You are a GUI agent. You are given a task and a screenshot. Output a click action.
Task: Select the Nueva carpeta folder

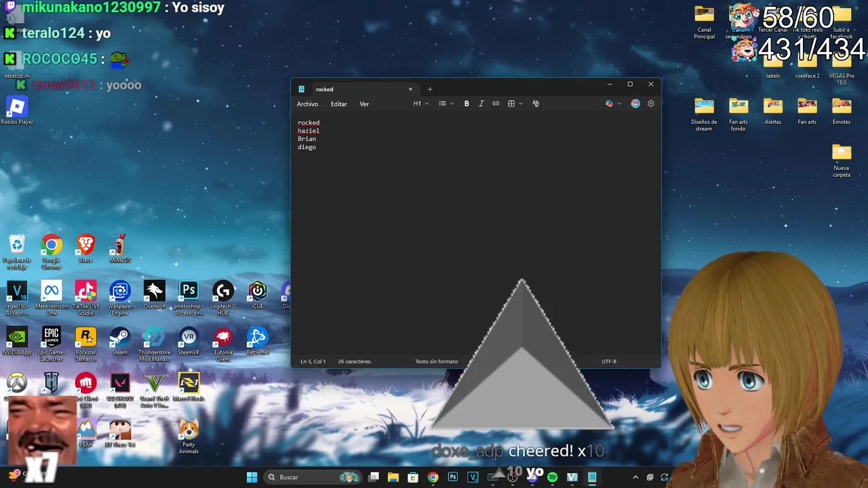click(x=842, y=160)
